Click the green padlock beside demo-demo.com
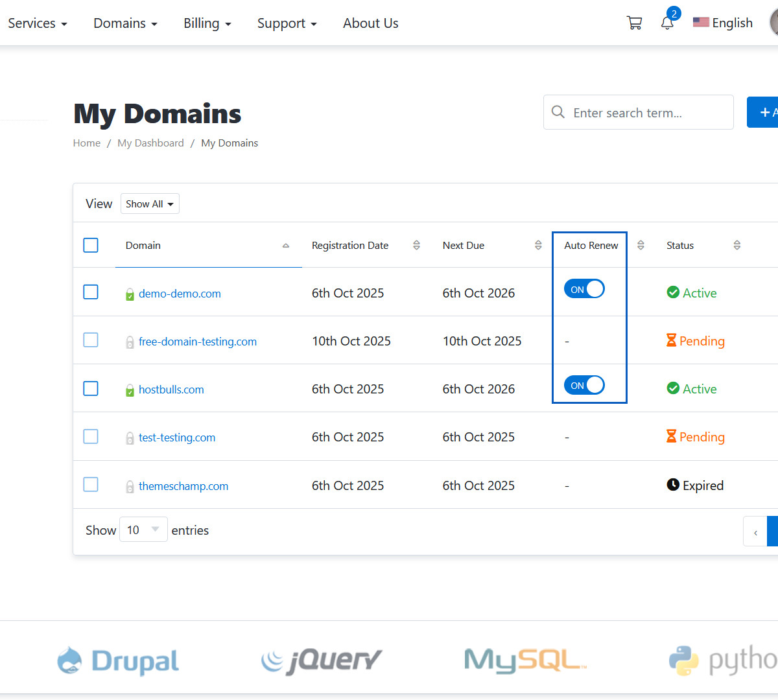The height and width of the screenshot is (700, 778). pyautogui.click(x=130, y=294)
